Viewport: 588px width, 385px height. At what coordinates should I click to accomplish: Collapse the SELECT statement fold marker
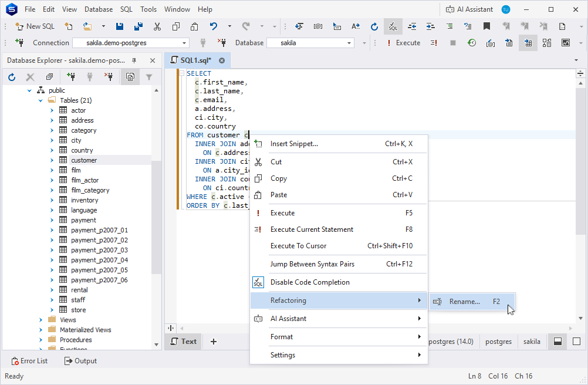(x=182, y=73)
